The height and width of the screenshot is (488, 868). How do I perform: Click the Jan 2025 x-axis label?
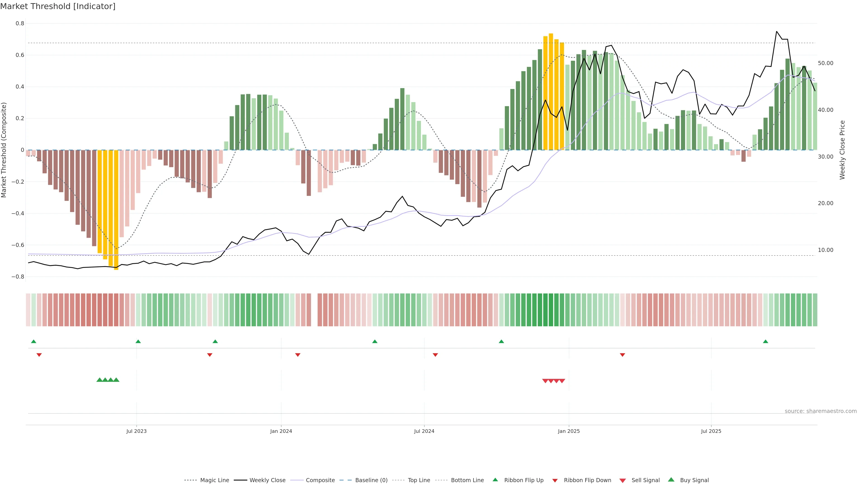(x=569, y=431)
